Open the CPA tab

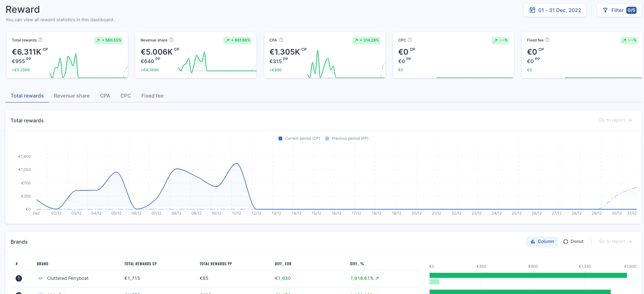click(x=105, y=96)
